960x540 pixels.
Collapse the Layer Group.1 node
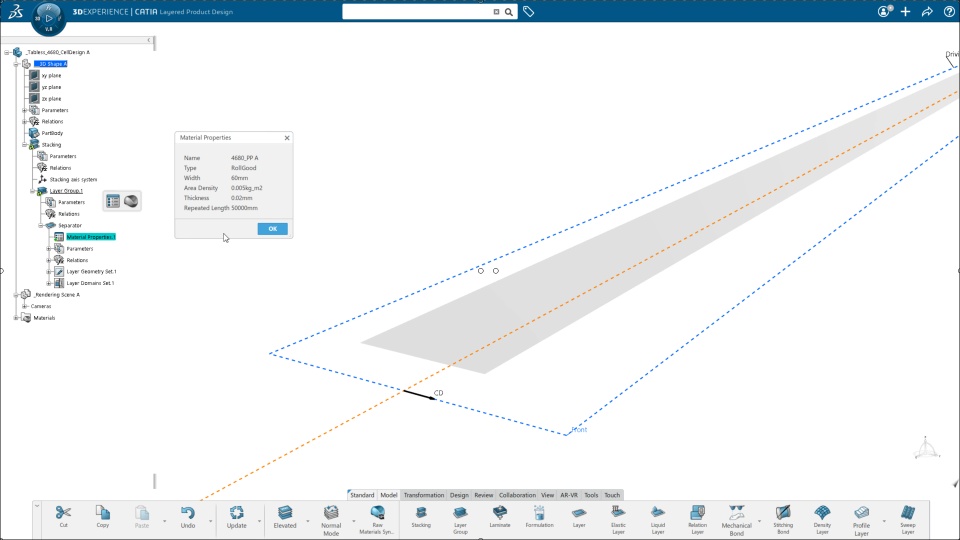pos(32,191)
